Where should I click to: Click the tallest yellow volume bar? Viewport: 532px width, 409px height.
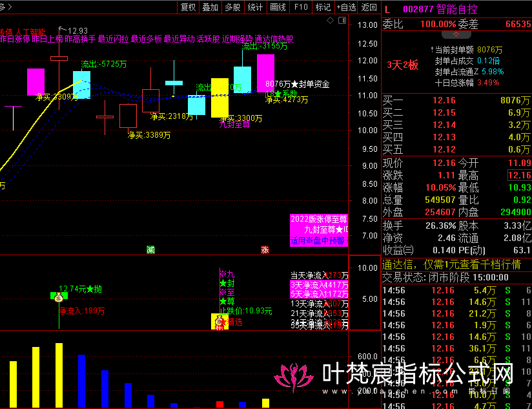[x=59, y=375]
